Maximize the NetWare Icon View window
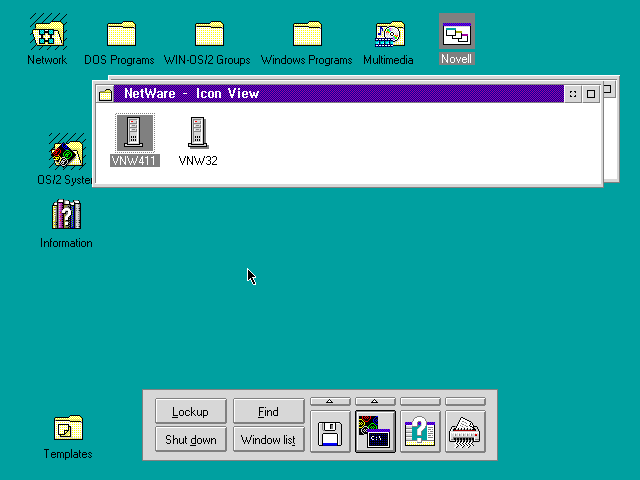 591,94
